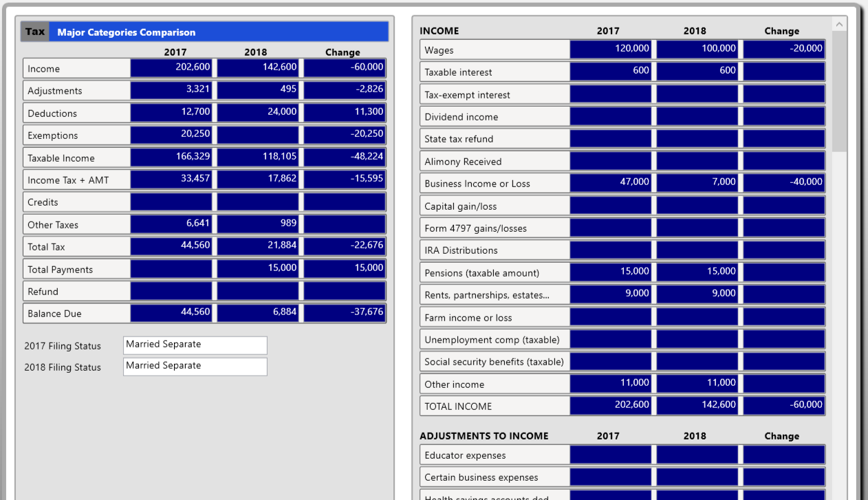Click the Wages 2018 value 100,000

[x=697, y=50]
